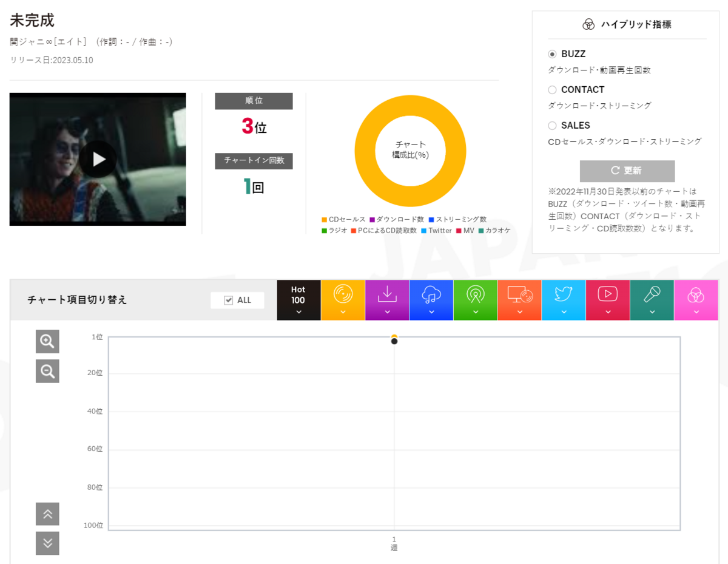Click the ダウンロード・ストリーミング description under CONTACT
This screenshot has height=564, width=728.
tap(599, 106)
